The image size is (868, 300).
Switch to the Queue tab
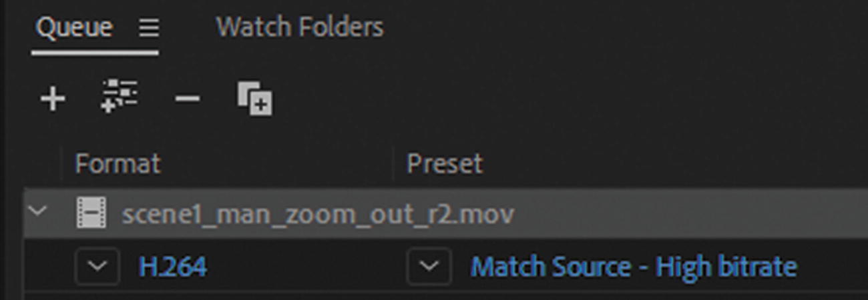(74, 27)
